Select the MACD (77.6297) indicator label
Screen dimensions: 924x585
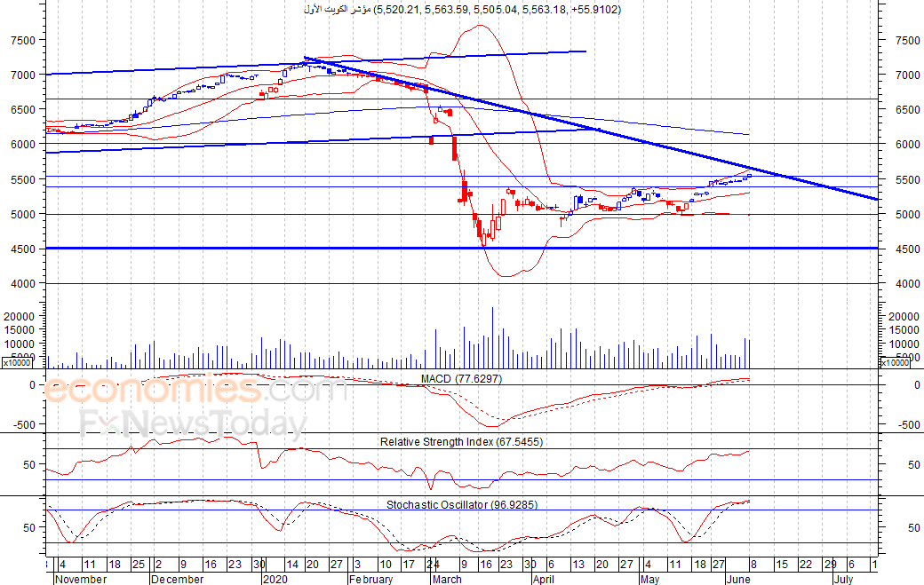(461, 379)
